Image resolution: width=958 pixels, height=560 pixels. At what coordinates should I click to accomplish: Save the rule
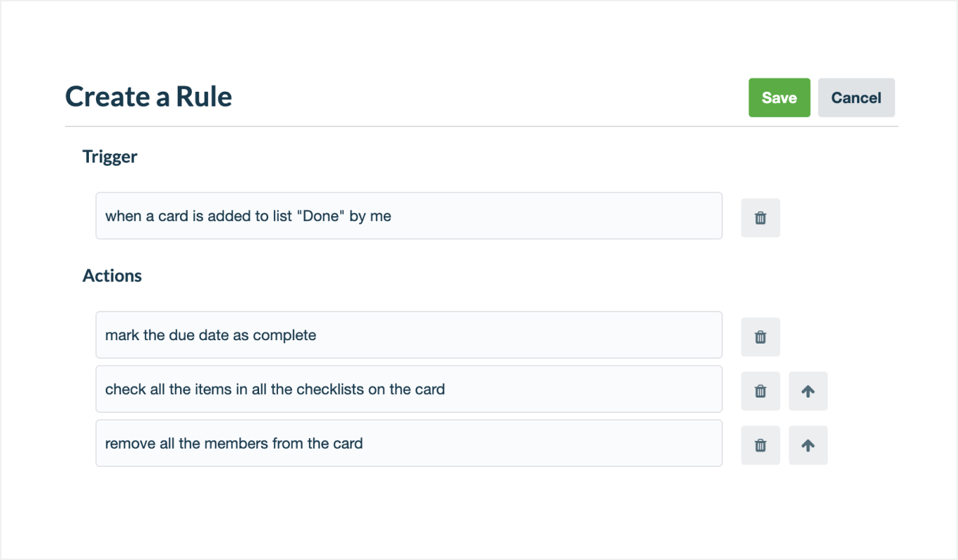(x=779, y=97)
